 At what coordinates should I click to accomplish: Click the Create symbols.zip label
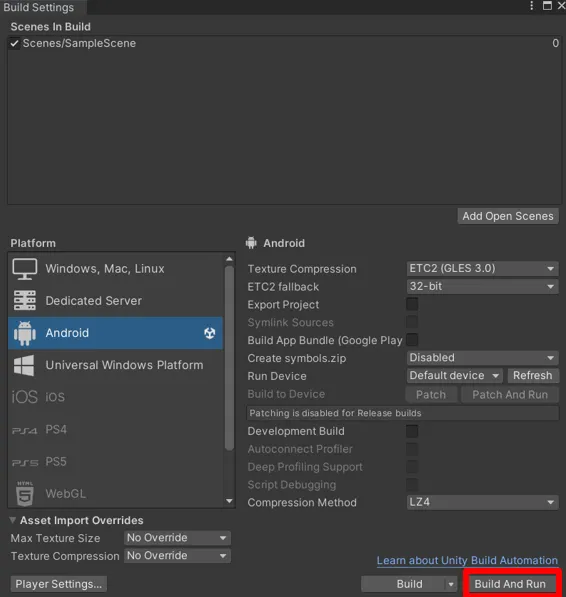click(297, 358)
